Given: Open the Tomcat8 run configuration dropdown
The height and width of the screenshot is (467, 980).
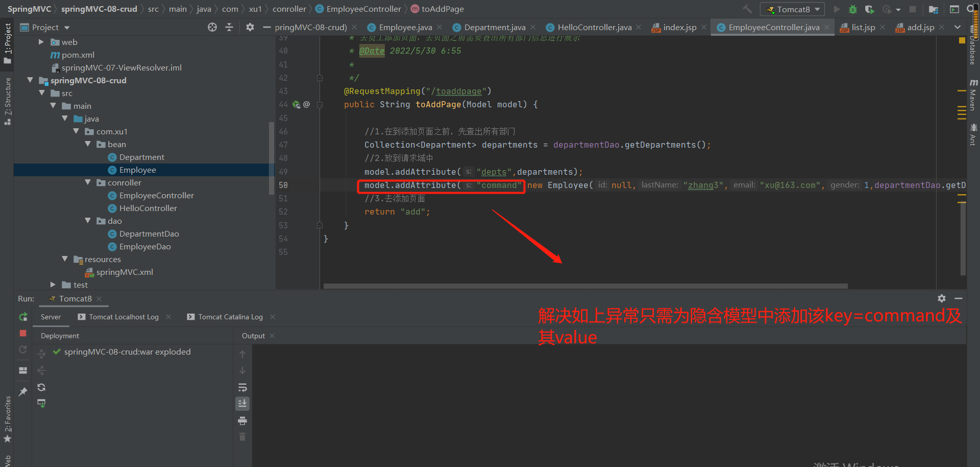Looking at the screenshot, I should click(x=793, y=9).
